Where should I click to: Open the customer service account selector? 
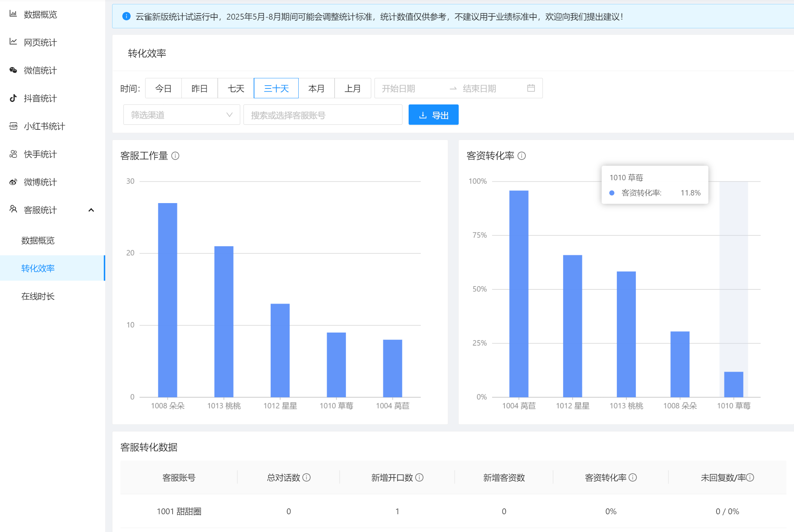pos(322,115)
